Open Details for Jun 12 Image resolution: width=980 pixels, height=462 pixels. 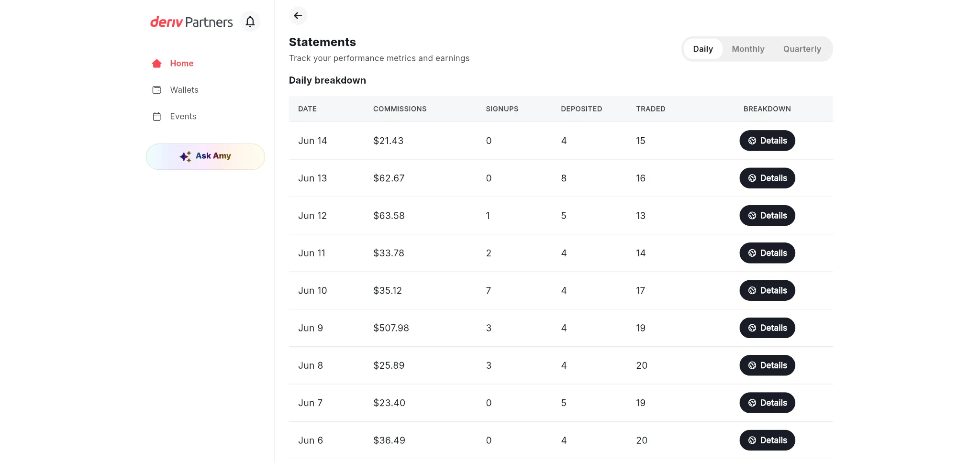click(767, 216)
